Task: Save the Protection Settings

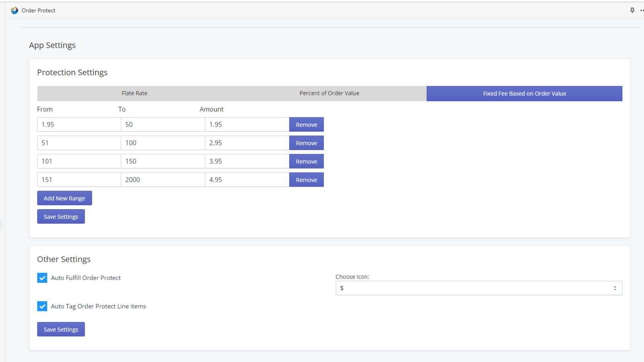Action: click(61, 216)
